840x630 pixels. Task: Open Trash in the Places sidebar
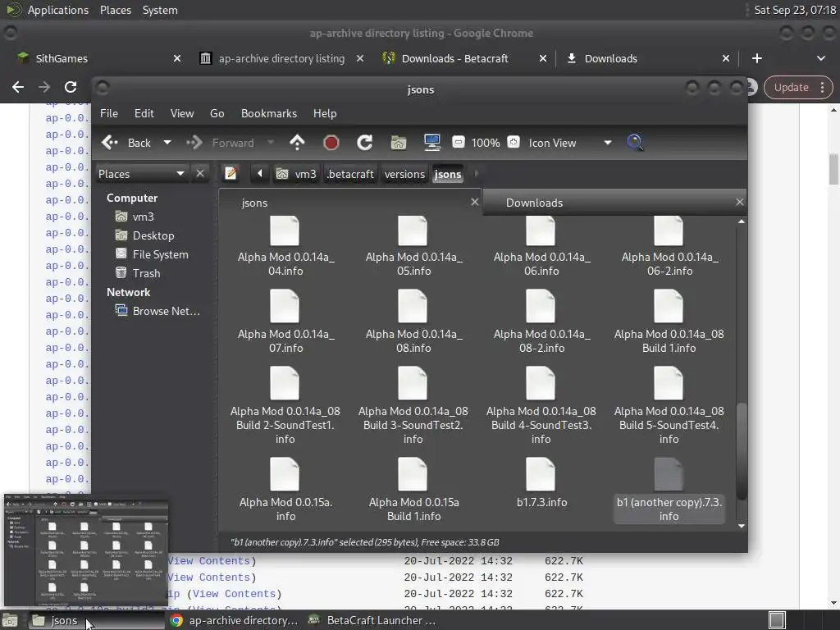pos(146,272)
